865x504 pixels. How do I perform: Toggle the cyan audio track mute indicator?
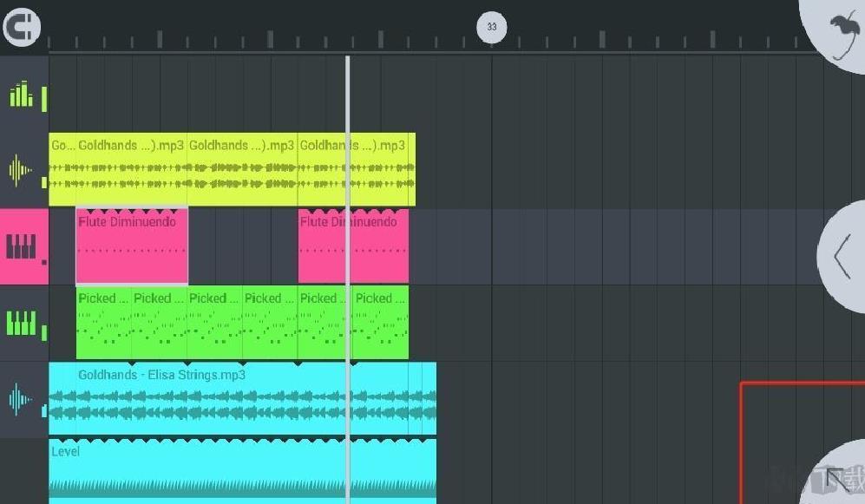(x=44, y=411)
